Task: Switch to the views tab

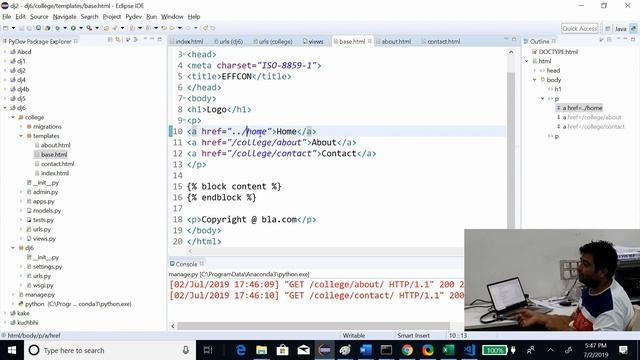Action: 313,41
